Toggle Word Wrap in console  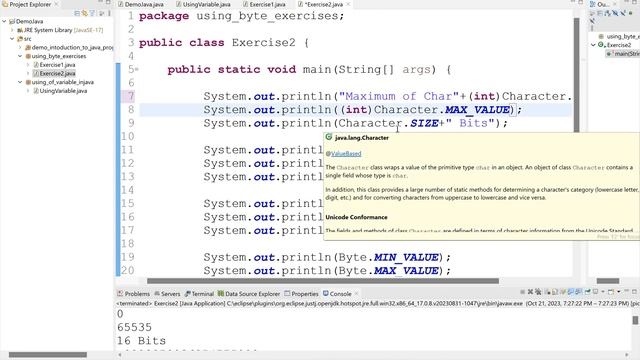pyautogui.click(x=563, y=292)
